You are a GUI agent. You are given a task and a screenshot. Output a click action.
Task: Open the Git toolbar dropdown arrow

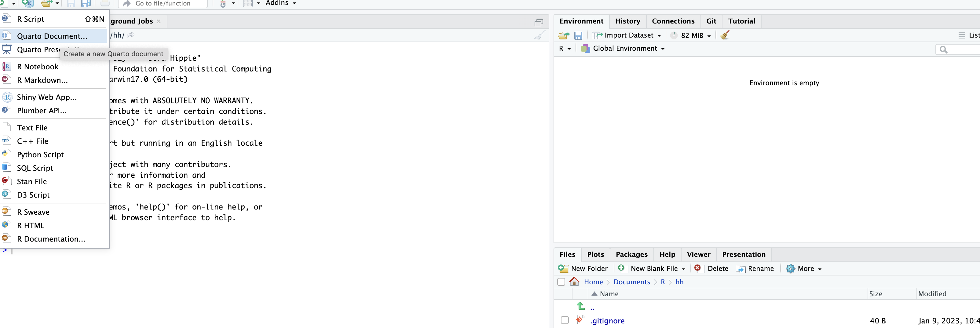[233, 3]
